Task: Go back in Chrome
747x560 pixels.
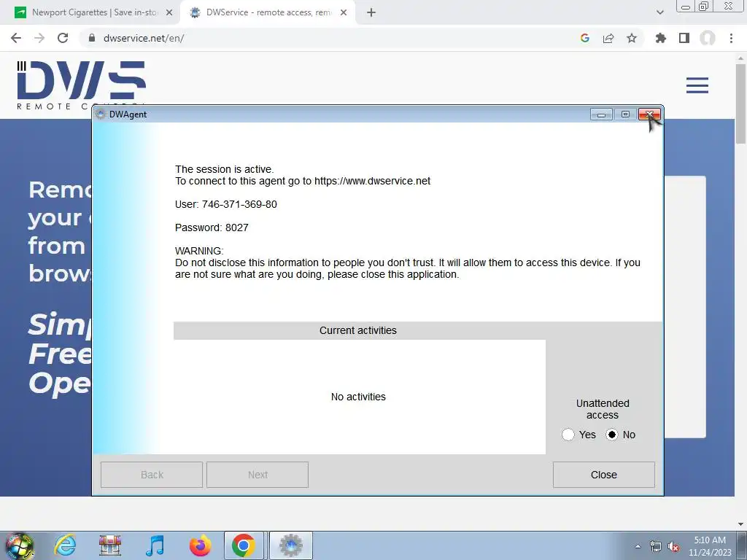Action: [x=16, y=38]
